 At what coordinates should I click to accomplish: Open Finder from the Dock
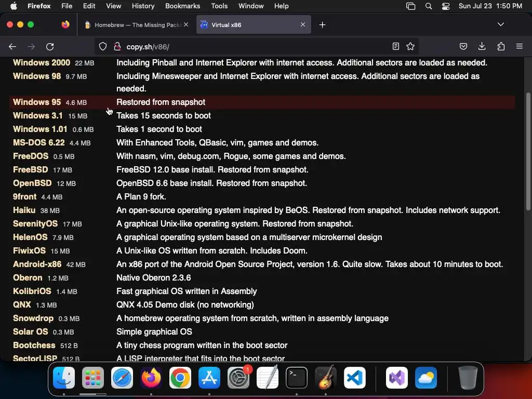point(64,378)
